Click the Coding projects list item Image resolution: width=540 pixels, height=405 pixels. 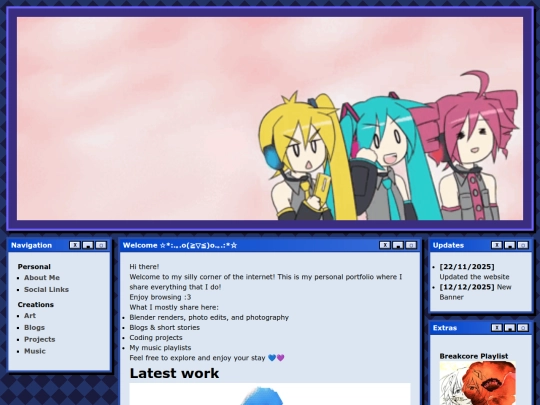point(156,338)
